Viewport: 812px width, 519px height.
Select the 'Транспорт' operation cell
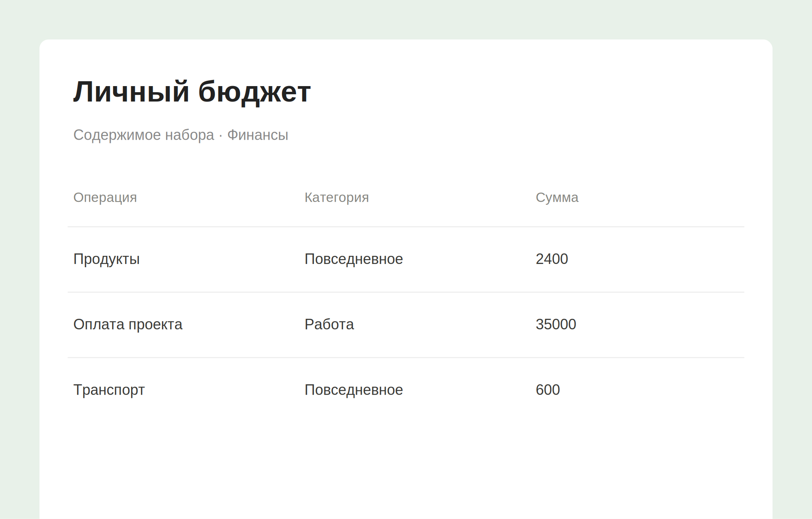tap(109, 390)
